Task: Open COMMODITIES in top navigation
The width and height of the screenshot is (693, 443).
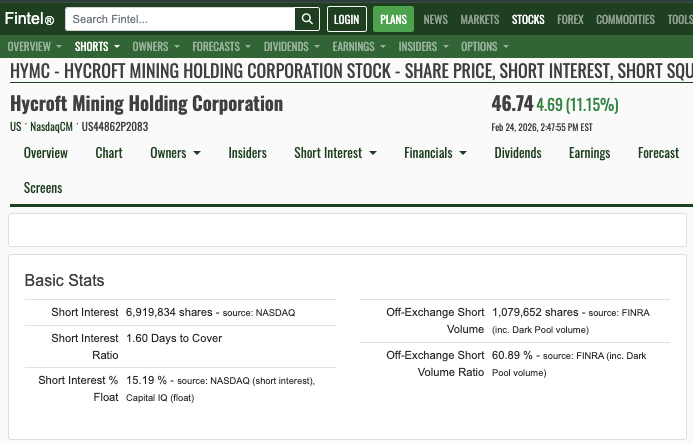Action: (x=625, y=19)
